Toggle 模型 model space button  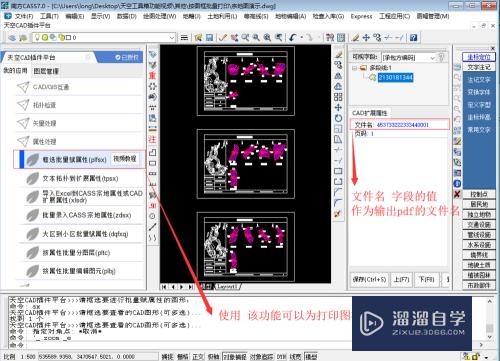311,357
